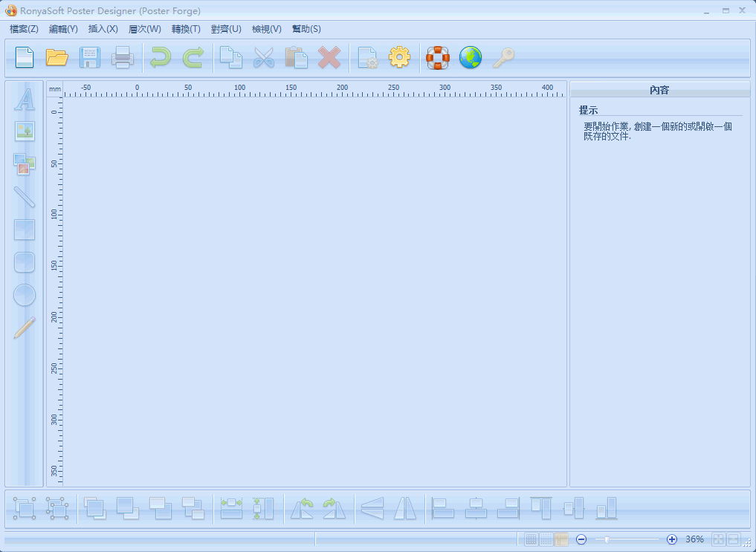Select the rounded rectangle tool
The width and height of the screenshot is (756, 552).
click(x=25, y=262)
